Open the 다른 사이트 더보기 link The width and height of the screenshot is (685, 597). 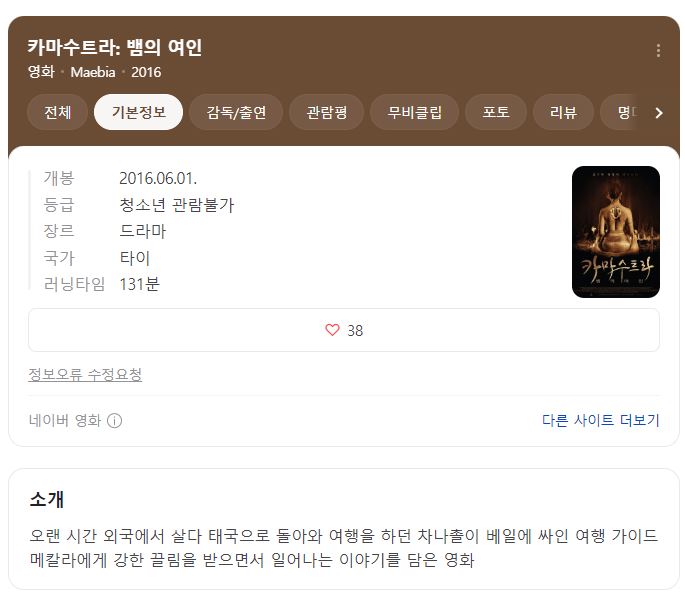pyautogui.click(x=600, y=420)
